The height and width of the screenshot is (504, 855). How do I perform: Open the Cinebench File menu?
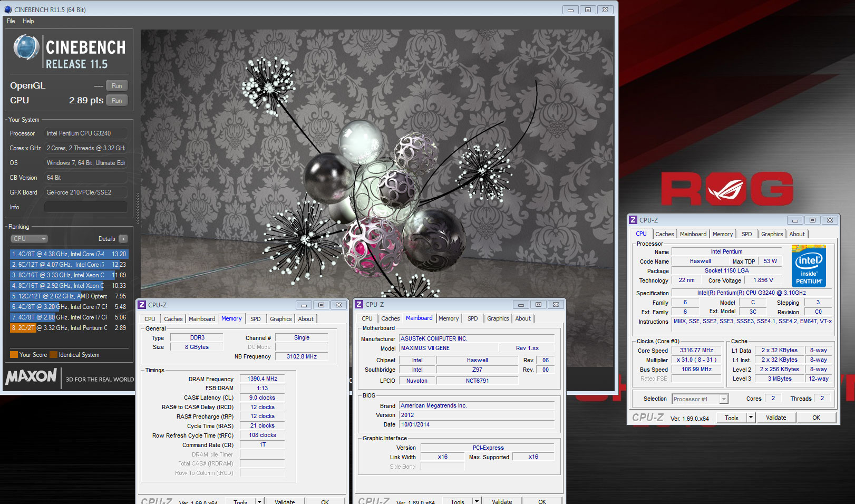(11, 21)
